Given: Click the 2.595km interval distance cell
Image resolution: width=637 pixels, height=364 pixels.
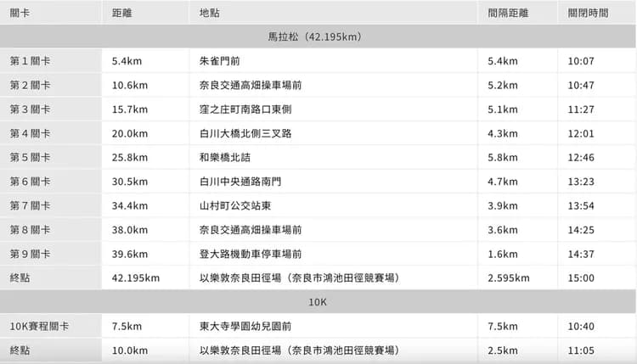Looking at the screenshot, I should click(x=509, y=278).
